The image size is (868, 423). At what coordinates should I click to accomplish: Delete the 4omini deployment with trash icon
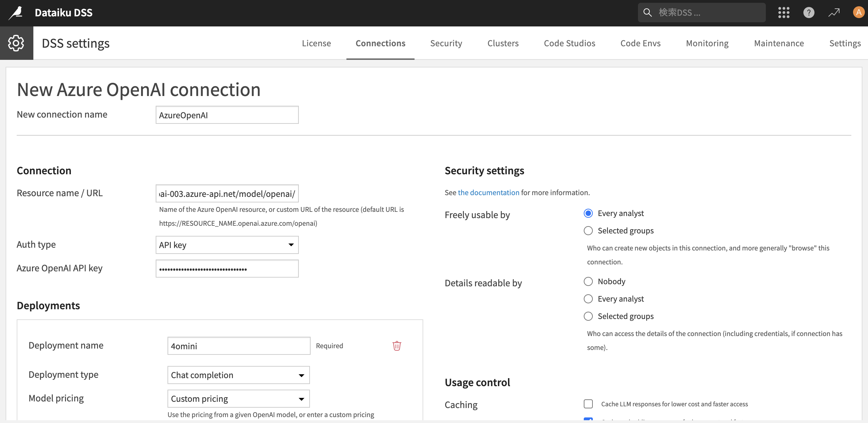click(397, 346)
